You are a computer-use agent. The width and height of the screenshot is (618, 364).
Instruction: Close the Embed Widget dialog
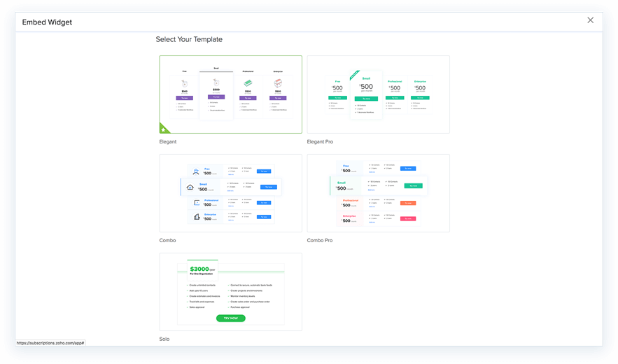point(590,20)
